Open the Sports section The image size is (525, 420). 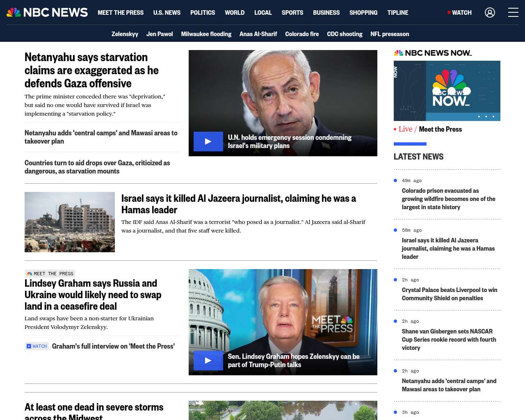point(292,12)
